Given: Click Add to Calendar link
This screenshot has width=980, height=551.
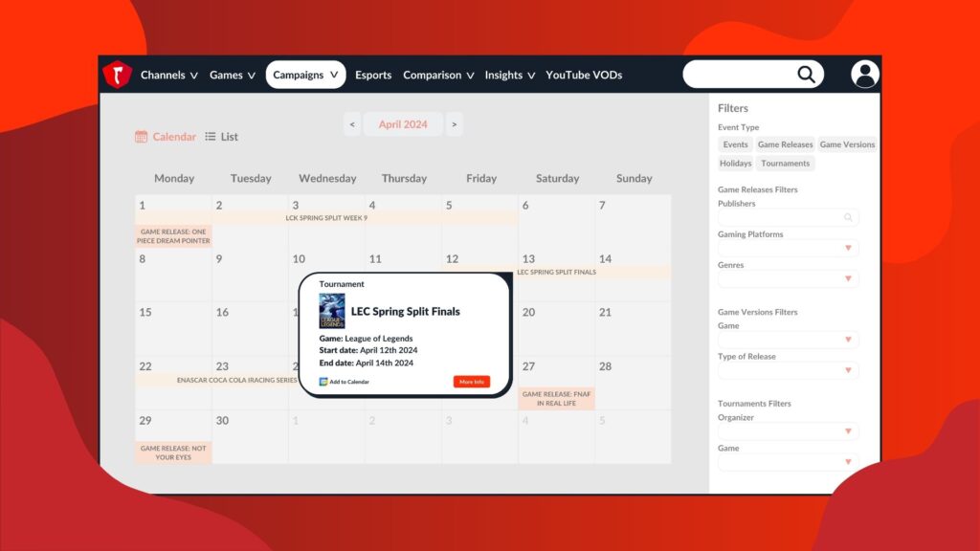Looking at the screenshot, I should coord(345,382).
